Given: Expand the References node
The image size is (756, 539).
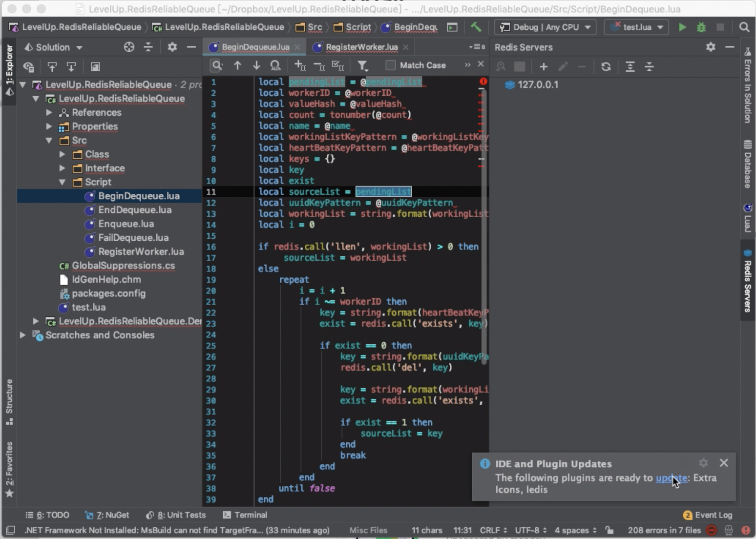Looking at the screenshot, I should (49, 112).
